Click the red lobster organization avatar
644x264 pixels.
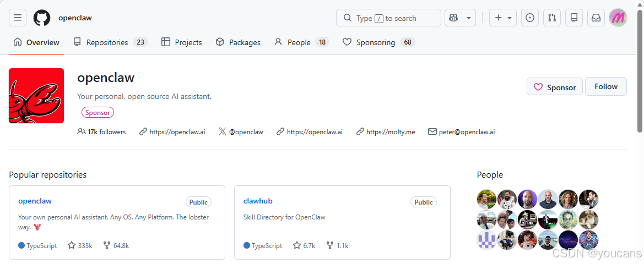[36, 96]
